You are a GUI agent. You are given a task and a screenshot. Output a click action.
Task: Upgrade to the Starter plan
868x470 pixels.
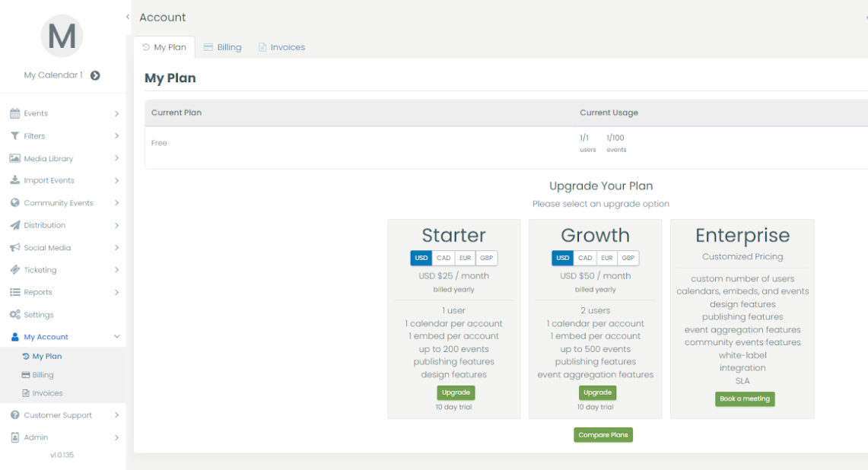[456, 392]
